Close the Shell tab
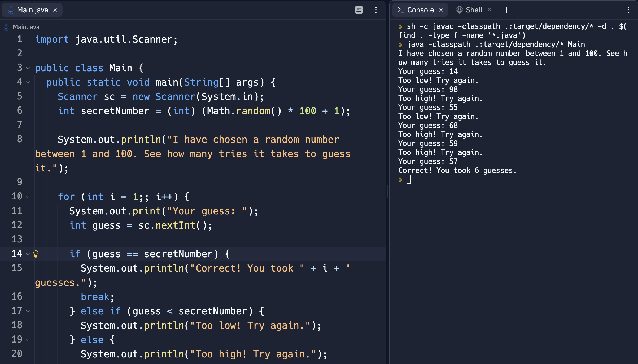Image resolution: width=638 pixels, height=364 pixels. pos(490,10)
